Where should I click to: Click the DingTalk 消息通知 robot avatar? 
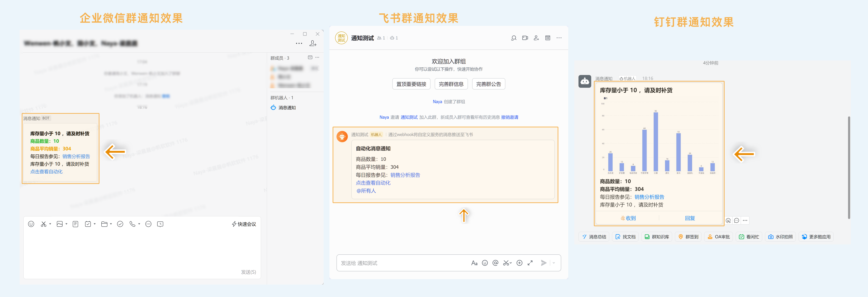585,81
